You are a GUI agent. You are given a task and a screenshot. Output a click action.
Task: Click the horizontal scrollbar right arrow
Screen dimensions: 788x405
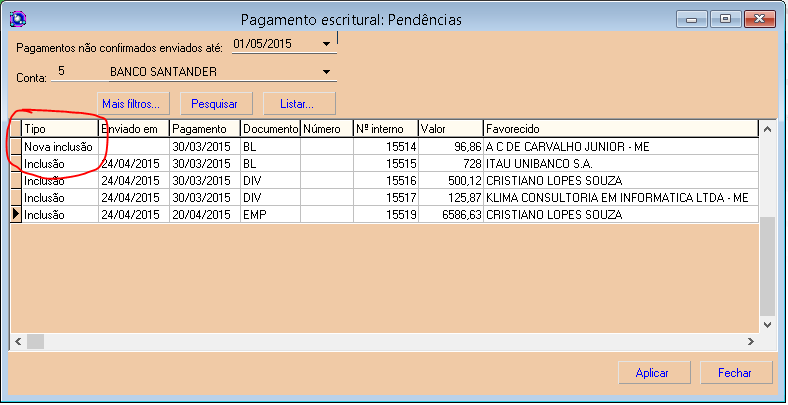[x=751, y=342]
